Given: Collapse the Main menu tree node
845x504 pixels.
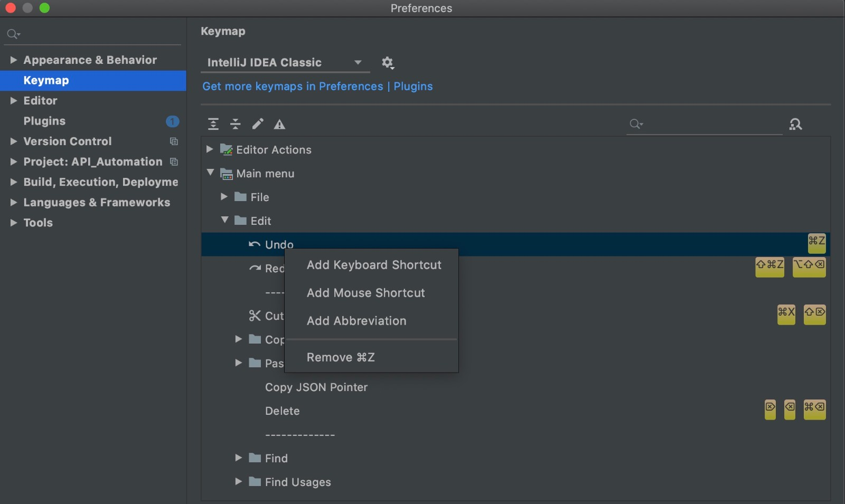Looking at the screenshot, I should click(210, 173).
